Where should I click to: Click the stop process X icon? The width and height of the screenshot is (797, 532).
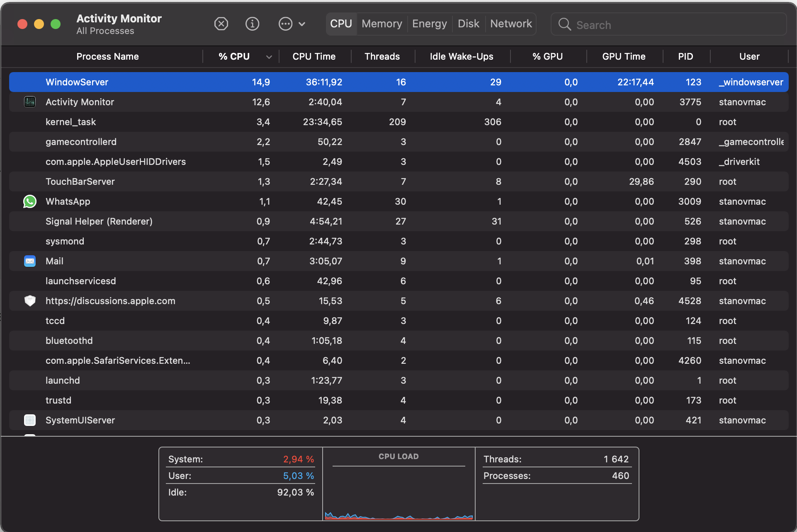(x=221, y=24)
